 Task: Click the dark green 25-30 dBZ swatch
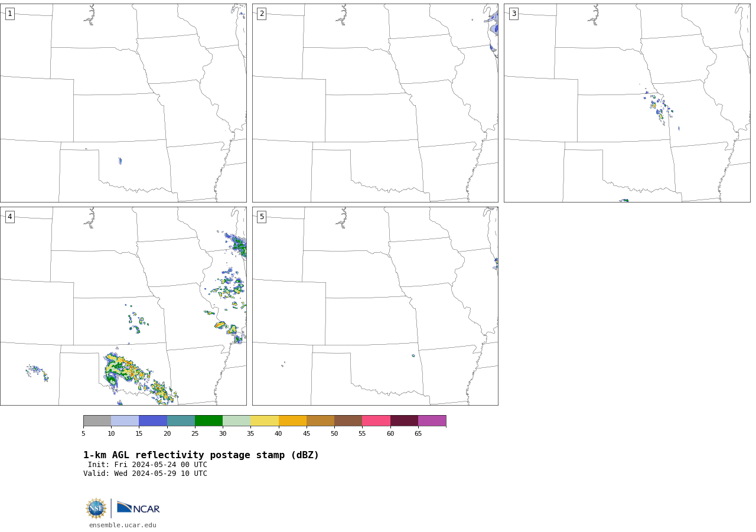tap(208, 421)
